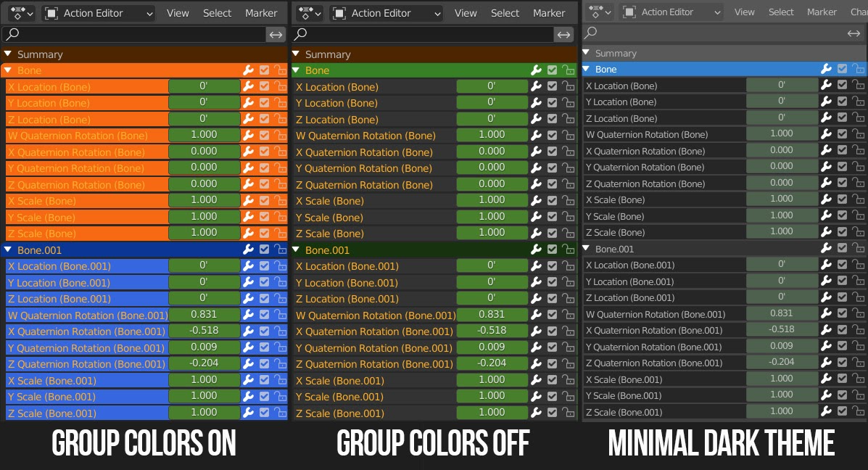Toggle the Z Quaternion Rotation (Bone.001) checkbox
Screen dimensions: 868x470
264,363
